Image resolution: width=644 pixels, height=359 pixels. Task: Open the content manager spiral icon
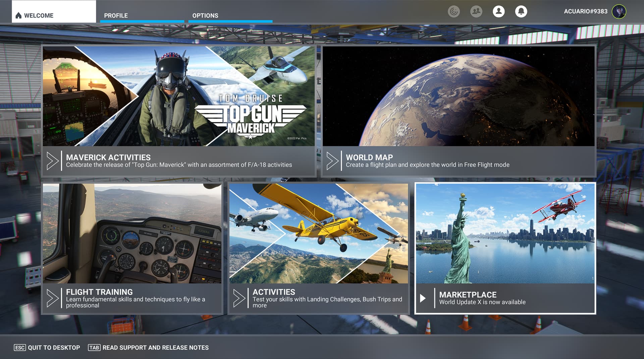[x=454, y=11]
